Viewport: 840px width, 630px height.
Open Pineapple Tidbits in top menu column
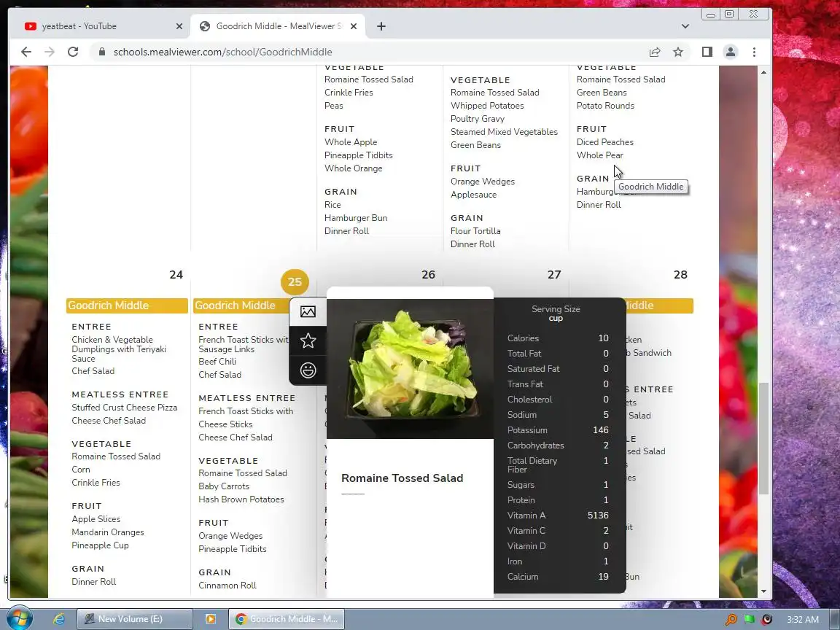point(359,155)
